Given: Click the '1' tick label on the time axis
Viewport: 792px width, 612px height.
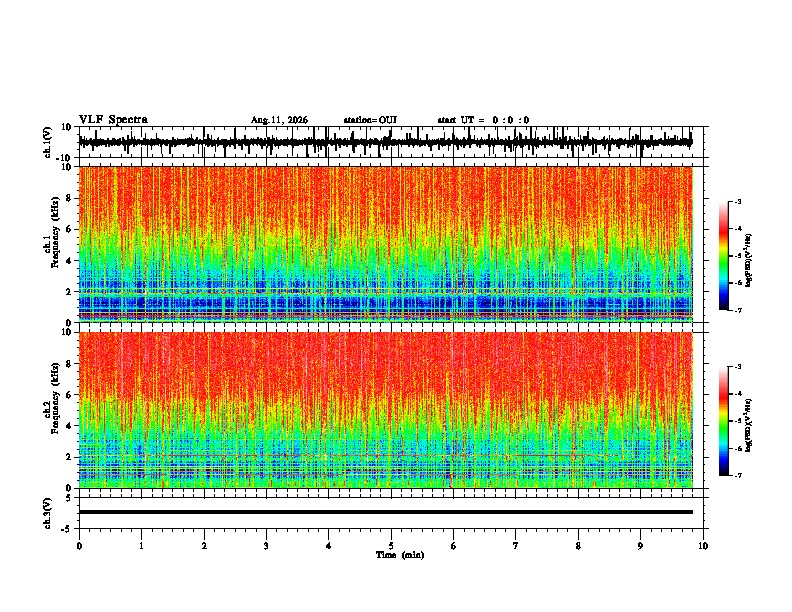Looking at the screenshot, I should coord(141,546).
